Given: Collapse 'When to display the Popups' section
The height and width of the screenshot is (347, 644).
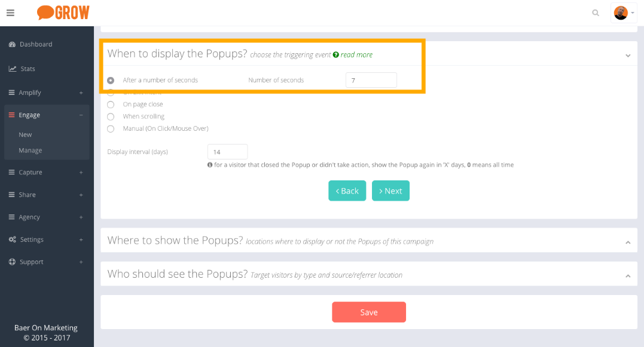Looking at the screenshot, I should pyautogui.click(x=628, y=55).
